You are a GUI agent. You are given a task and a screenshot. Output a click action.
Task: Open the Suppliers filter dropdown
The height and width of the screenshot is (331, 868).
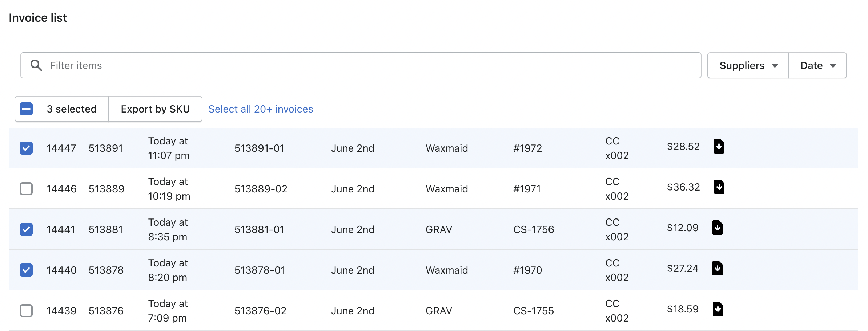point(748,65)
